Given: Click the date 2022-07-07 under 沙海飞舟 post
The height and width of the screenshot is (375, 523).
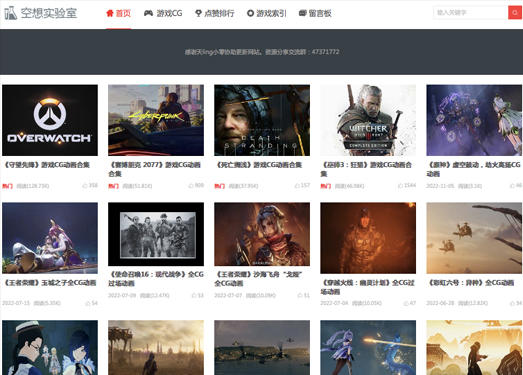Looking at the screenshot, I should click(228, 296).
